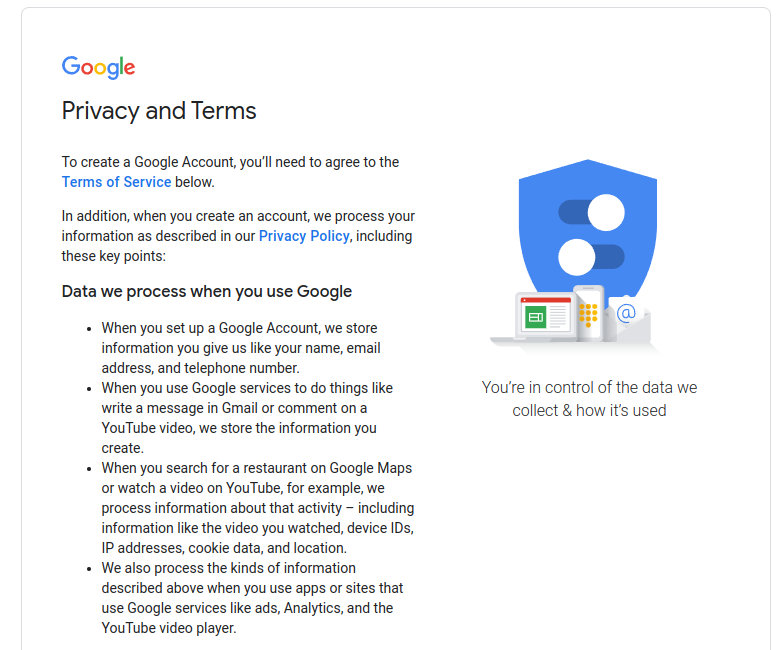Open the Privacy Policy link

[x=304, y=236]
